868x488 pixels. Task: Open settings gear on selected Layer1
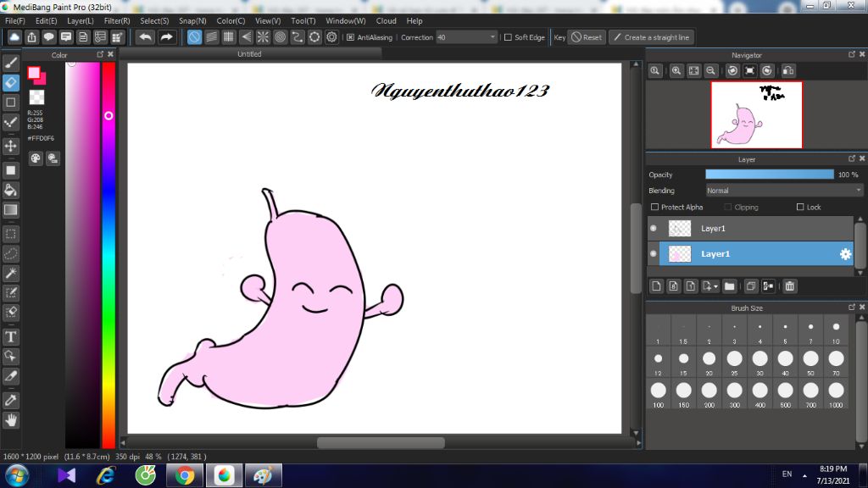845,254
